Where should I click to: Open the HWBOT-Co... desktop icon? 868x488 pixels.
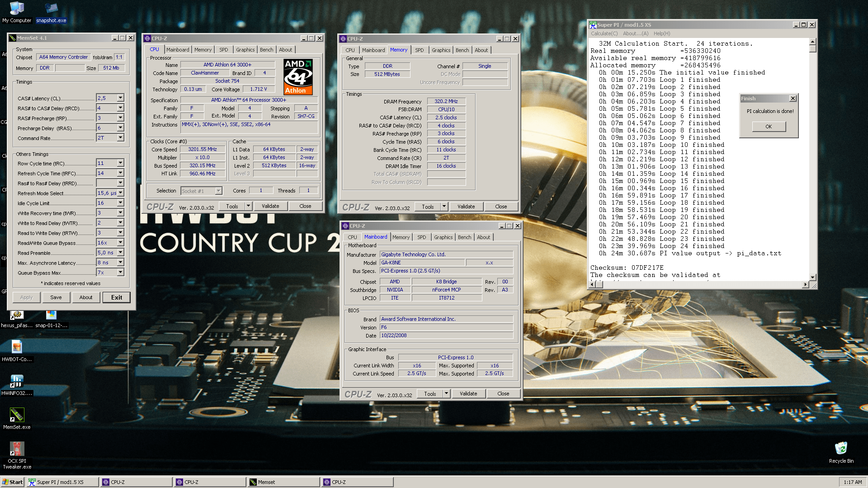[x=17, y=351]
